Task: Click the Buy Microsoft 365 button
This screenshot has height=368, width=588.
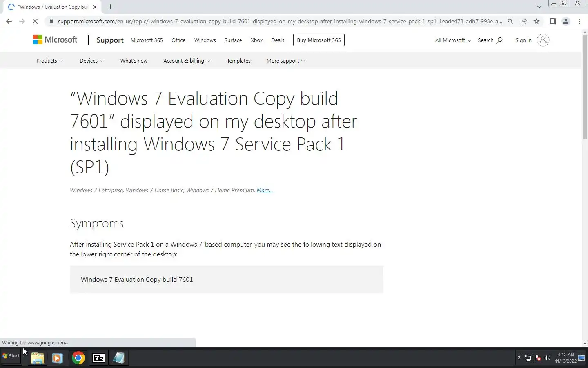Action: click(x=319, y=40)
